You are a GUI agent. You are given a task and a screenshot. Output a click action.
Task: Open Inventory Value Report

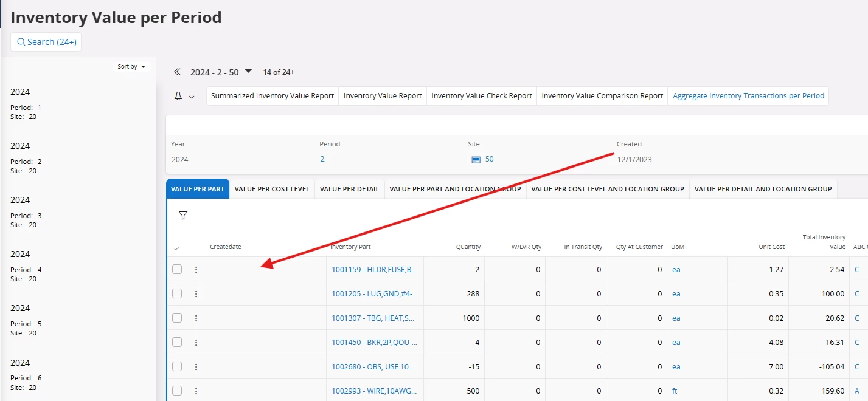383,96
